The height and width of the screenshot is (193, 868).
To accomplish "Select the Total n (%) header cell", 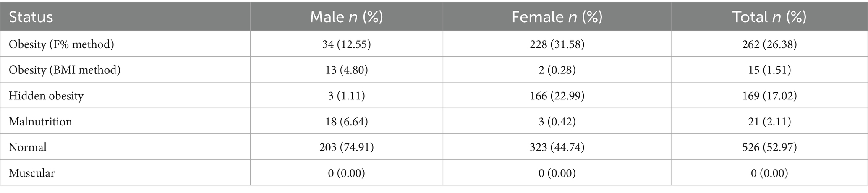I will 769,17.
